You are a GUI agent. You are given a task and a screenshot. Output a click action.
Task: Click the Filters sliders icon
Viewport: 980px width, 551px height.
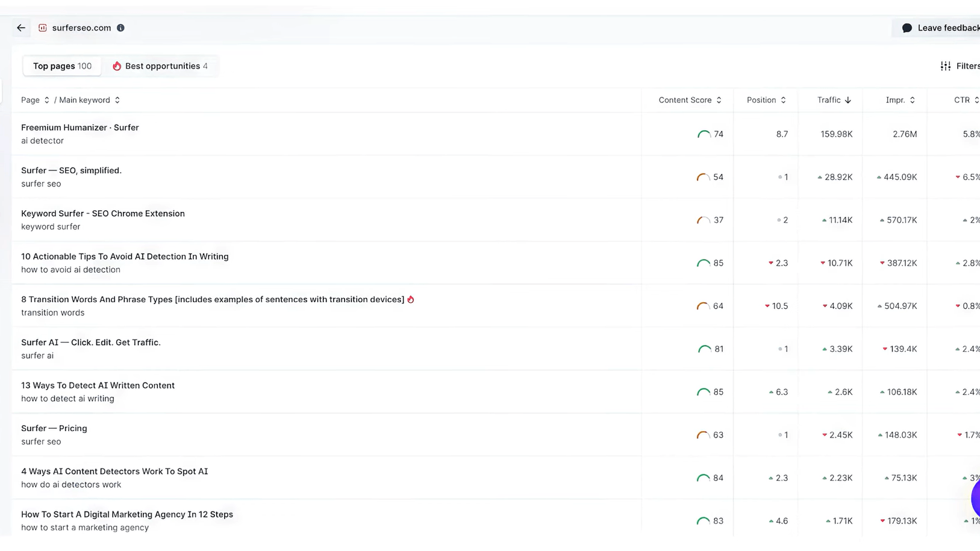click(x=946, y=66)
